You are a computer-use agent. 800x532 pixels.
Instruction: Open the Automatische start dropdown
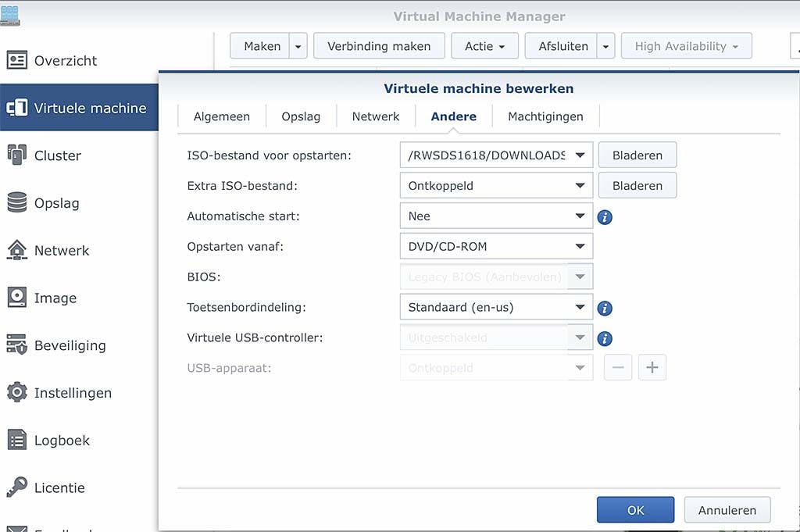pyautogui.click(x=580, y=216)
